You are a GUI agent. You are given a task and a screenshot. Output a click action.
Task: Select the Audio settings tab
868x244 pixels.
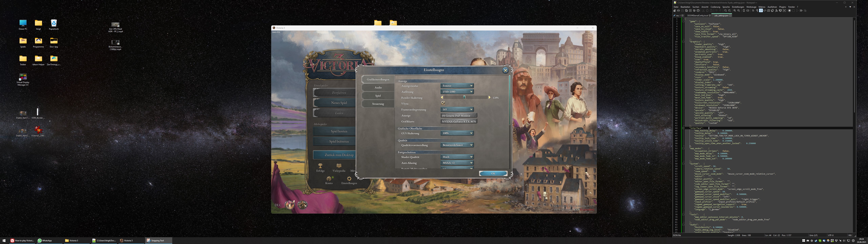point(378,88)
